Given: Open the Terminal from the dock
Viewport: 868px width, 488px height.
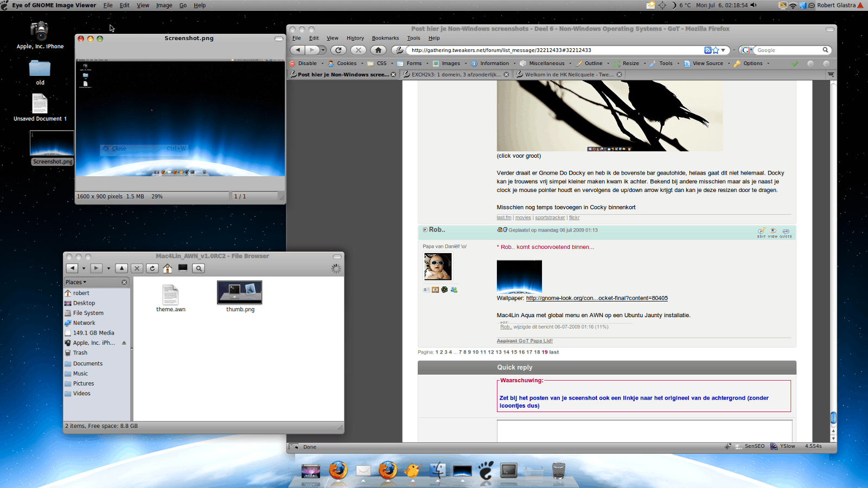Looking at the screenshot, I should (x=509, y=470).
